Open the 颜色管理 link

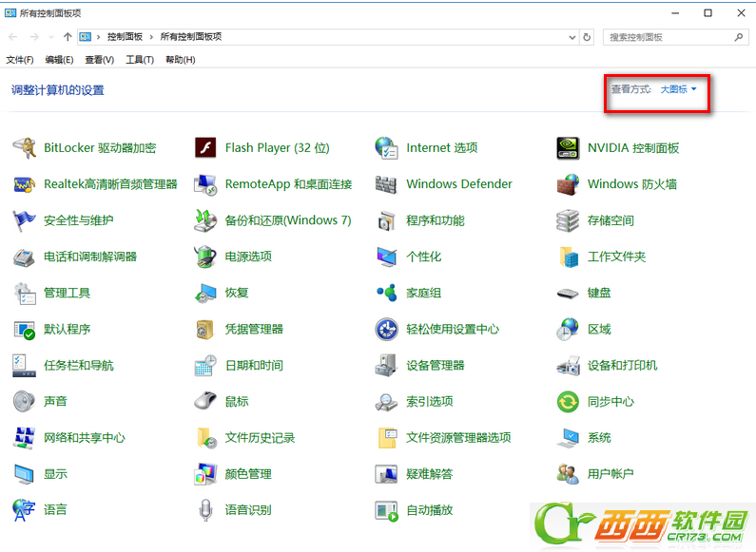tap(248, 474)
